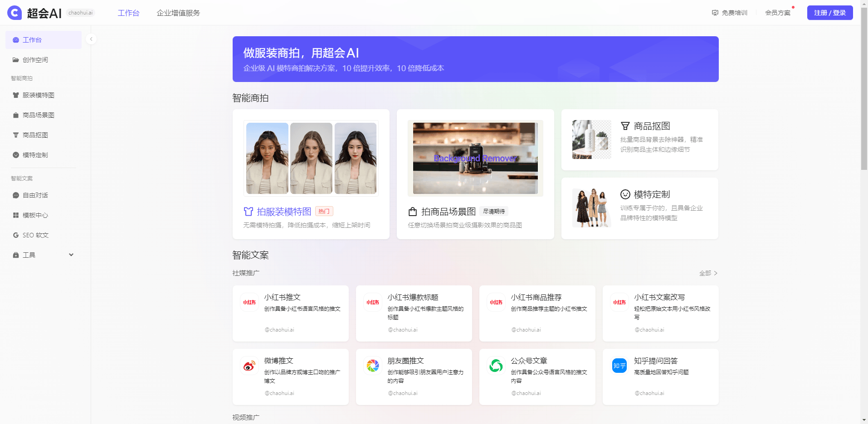Select 服装模特图 in the sidebar
This screenshot has width=868, height=424.
pyautogui.click(x=38, y=95)
